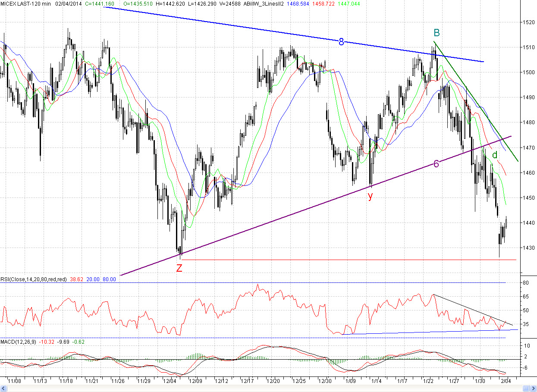Click the green 'd' wave label

coord(495,155)
